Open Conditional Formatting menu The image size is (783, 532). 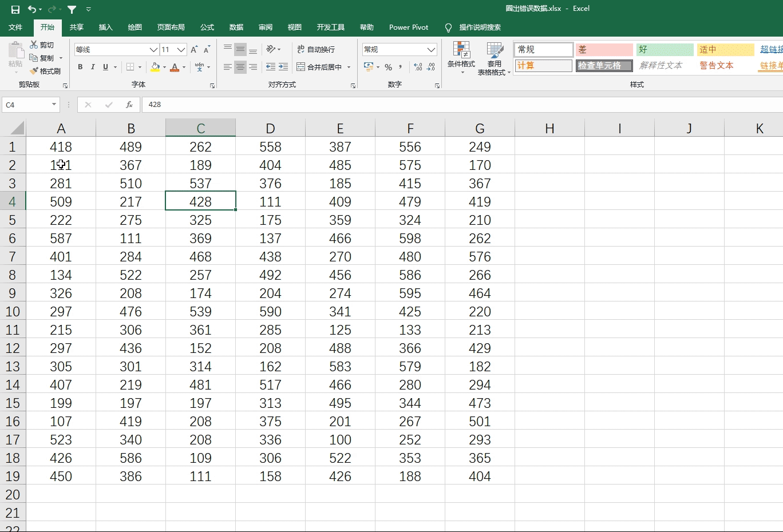click(x=461, y=58)
